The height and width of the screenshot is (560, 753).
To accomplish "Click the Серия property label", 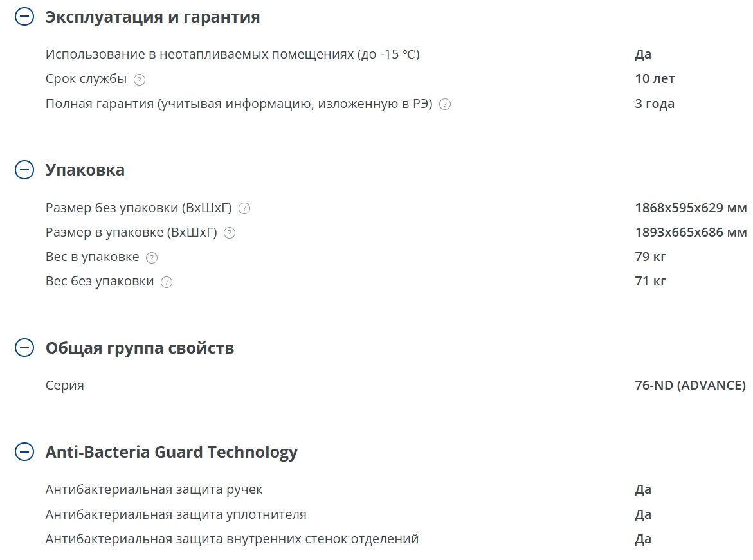I will (x=65, y=386).
